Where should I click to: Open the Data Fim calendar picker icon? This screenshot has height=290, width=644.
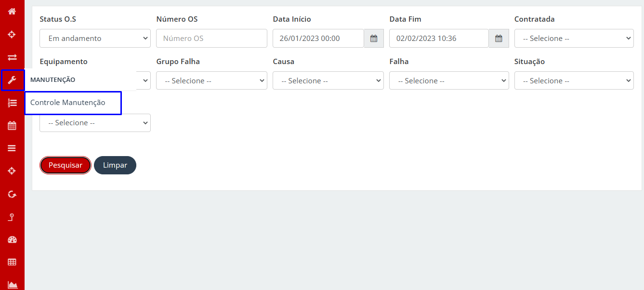coord(499,39)
